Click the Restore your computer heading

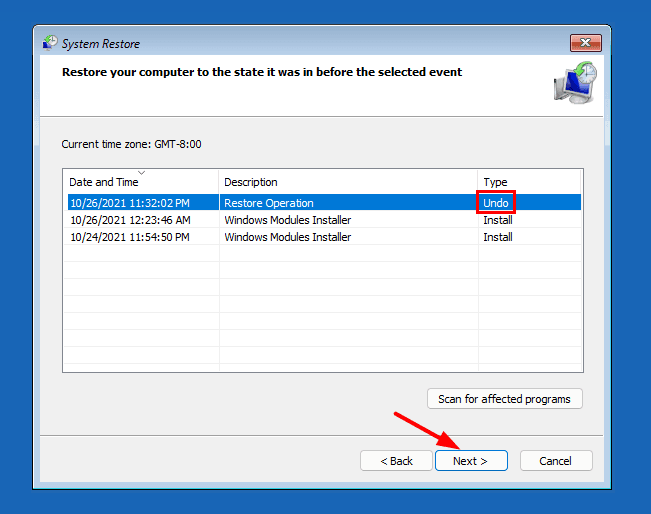(x=262, y=72)
